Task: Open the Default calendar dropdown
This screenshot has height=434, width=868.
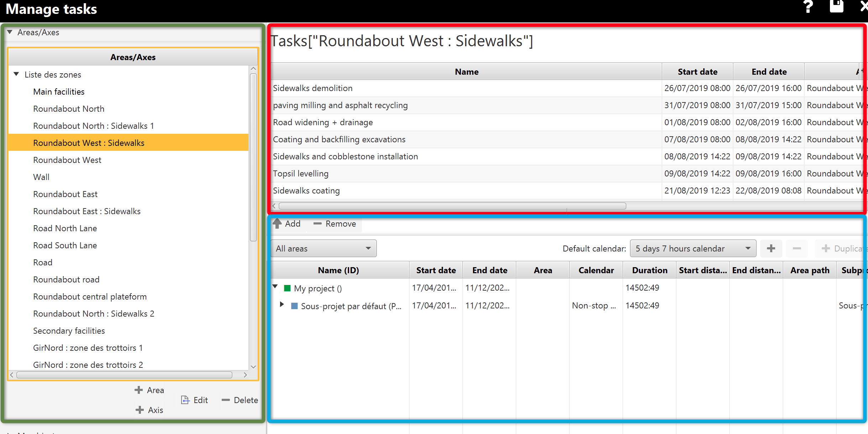Action: click(693, 248)
